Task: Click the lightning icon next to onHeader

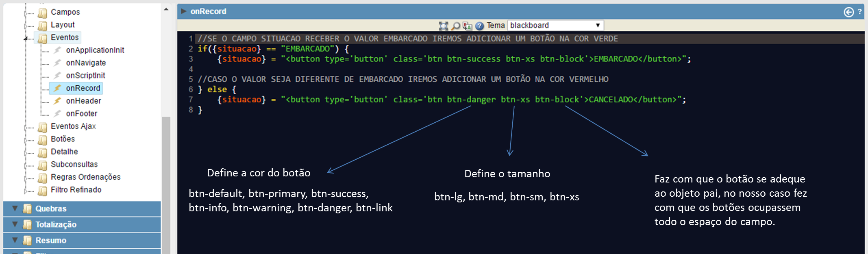Action: click(x=58, y=101)
